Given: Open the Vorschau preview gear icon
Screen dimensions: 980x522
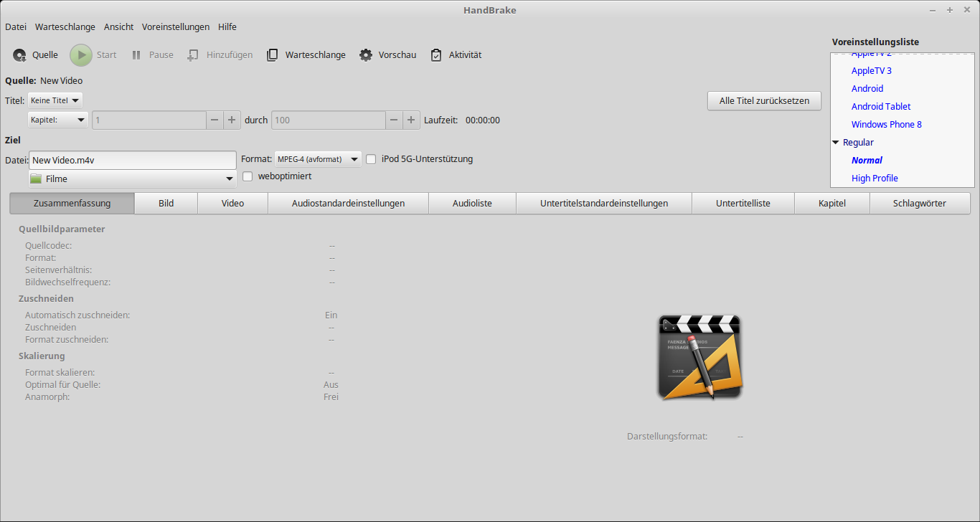Looking at the screenshot, I should 366,55.
